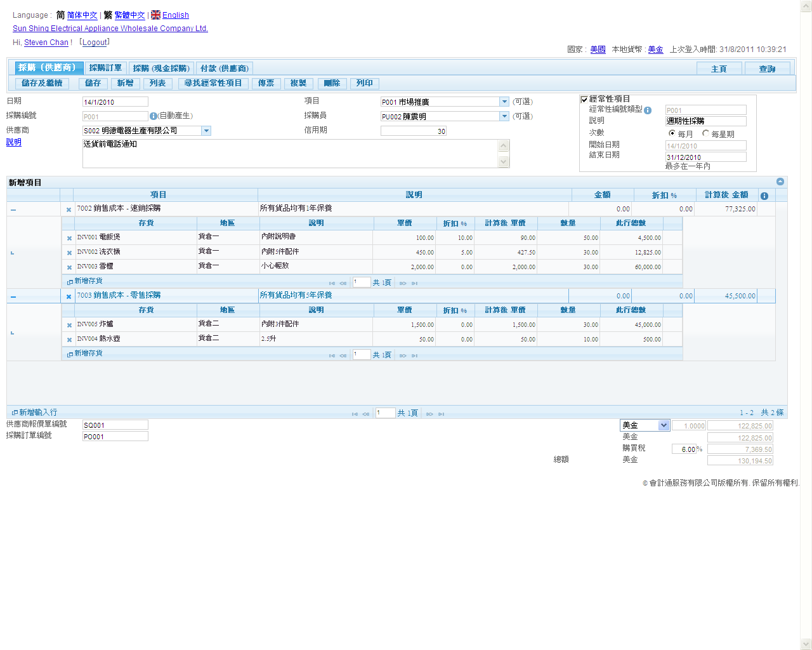Select the 每星期 radio button
Image resolution: width=812 pixels, height=650 pixels.
[705, 133]
